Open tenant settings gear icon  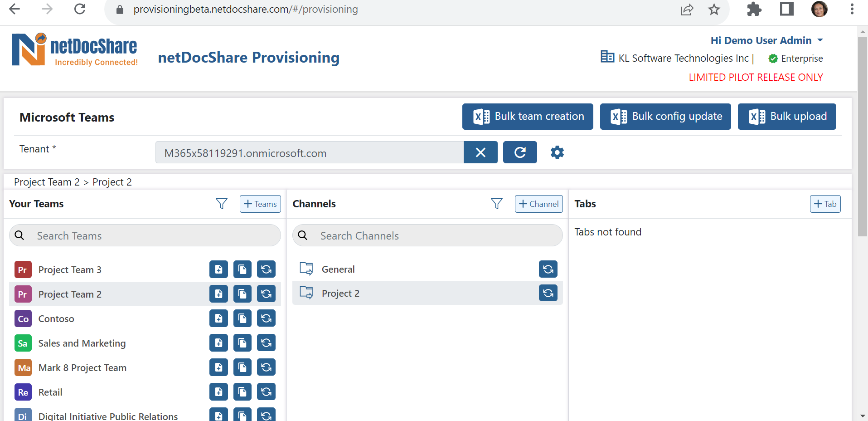(x=557, y=152)
